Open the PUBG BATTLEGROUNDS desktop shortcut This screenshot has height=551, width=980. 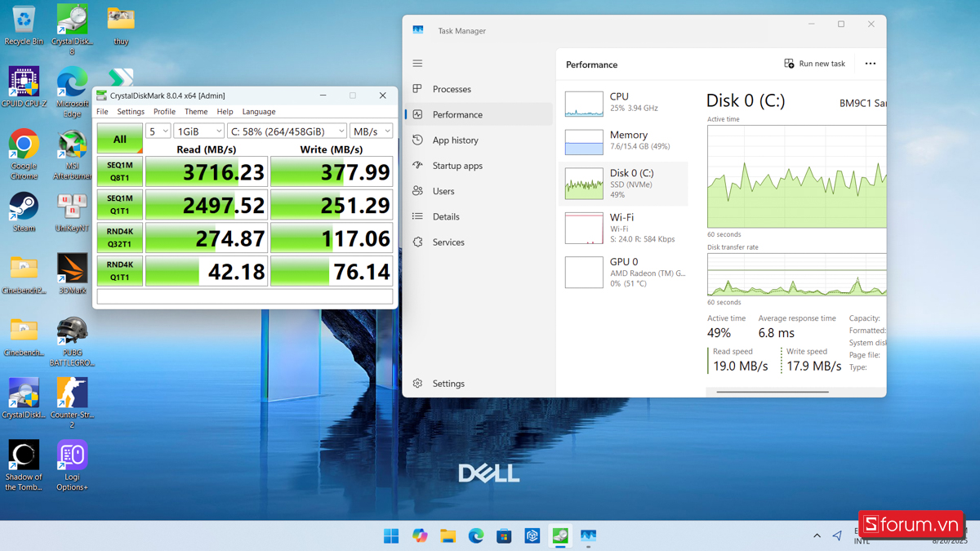point(72,341)
